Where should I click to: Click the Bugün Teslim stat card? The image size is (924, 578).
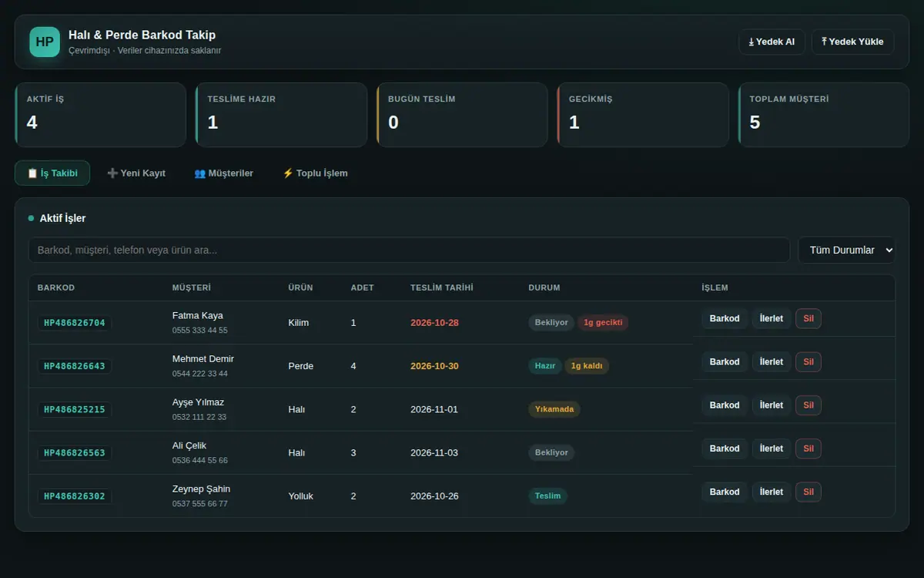(x=462, y=115)
